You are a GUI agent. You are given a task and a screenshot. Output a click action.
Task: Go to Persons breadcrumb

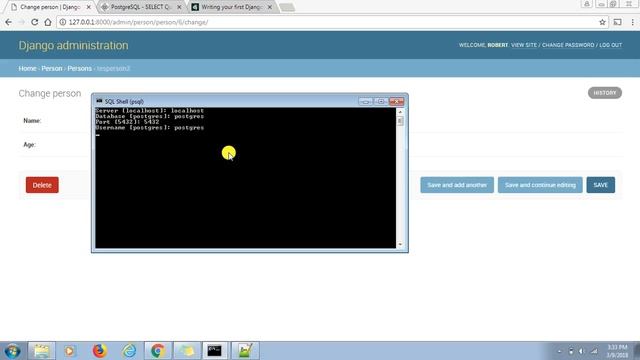tap(80, 68)
